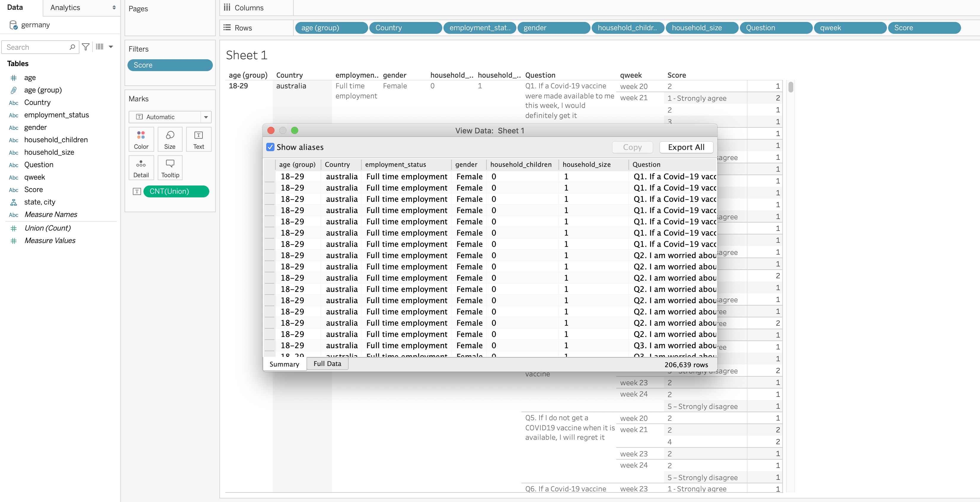Screen dimensions: 980x502
Task: Open the Text marks card
Action: (x=198, y=136)
